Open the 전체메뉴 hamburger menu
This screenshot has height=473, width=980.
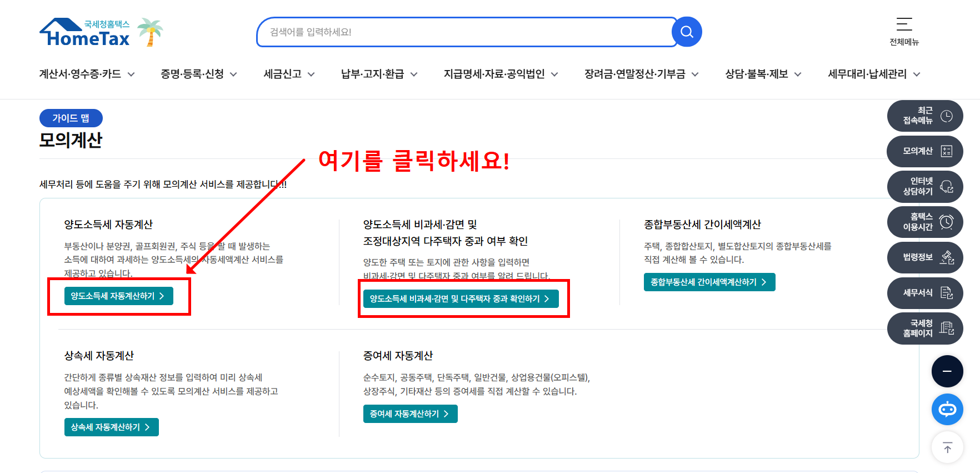(904, 32)
